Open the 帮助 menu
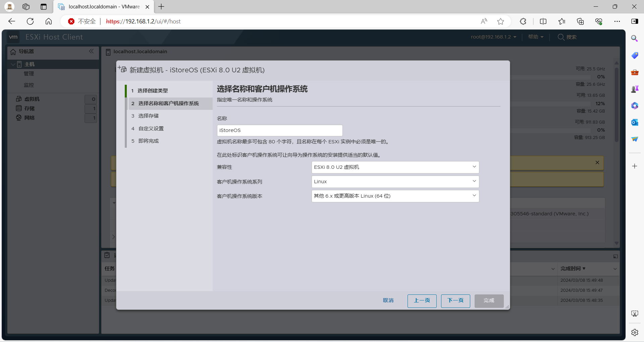This screenshot has height=342, width=644. coord(536,37)
